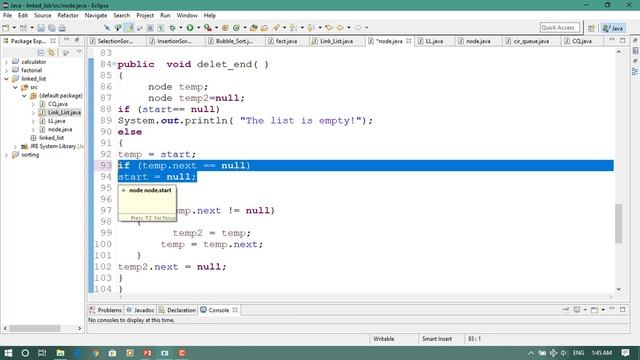Click the New Java Package icon
Viewport: 640px width, 360px height.
point(225,28)
